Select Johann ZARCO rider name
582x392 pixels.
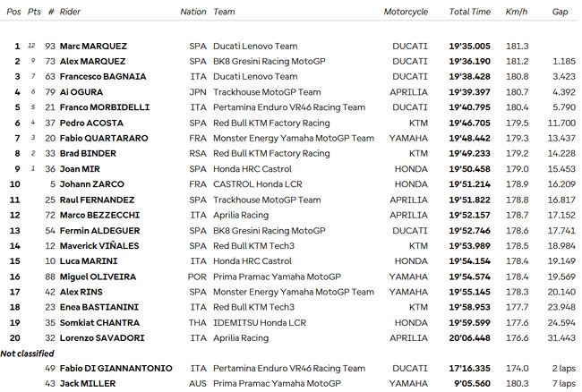(x=92, y=184)
